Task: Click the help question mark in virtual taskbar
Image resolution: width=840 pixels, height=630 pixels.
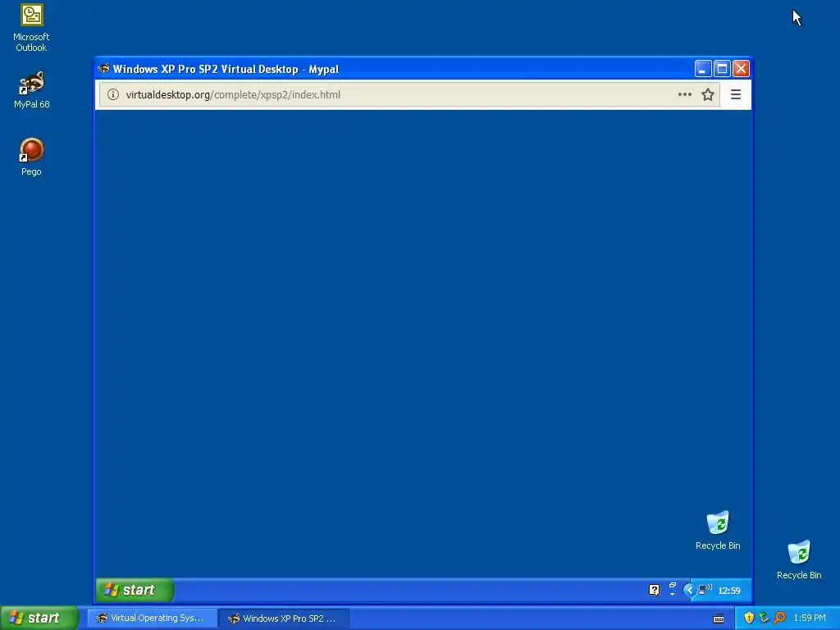Action: 654,590
